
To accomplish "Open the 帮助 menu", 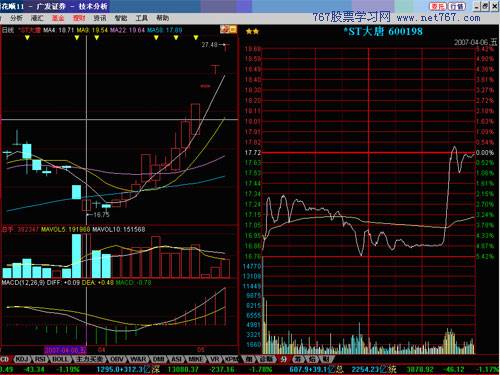I will click(162, 18).
